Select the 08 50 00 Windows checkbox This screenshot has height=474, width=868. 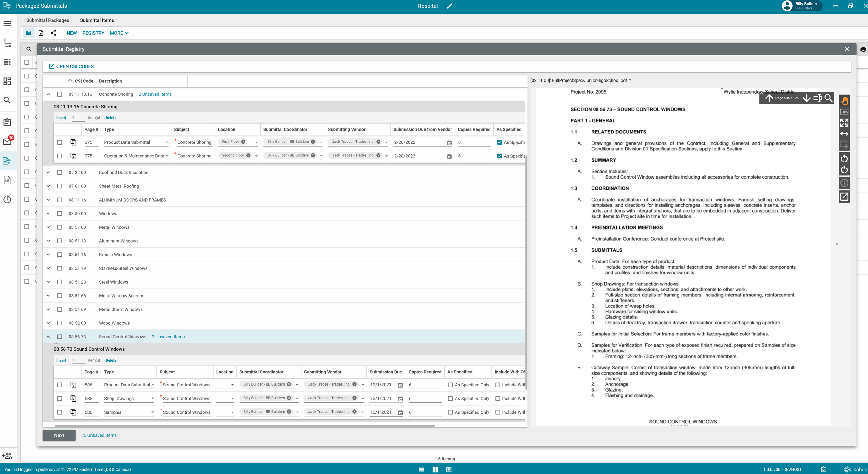(x=60, y=213)
